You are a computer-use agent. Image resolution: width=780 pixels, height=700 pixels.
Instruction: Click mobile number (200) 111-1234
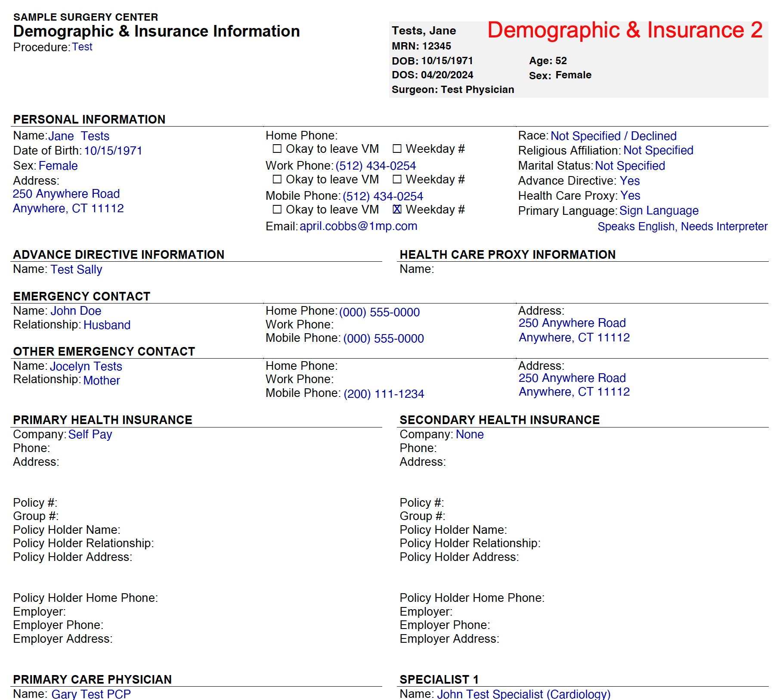point(384,394)
